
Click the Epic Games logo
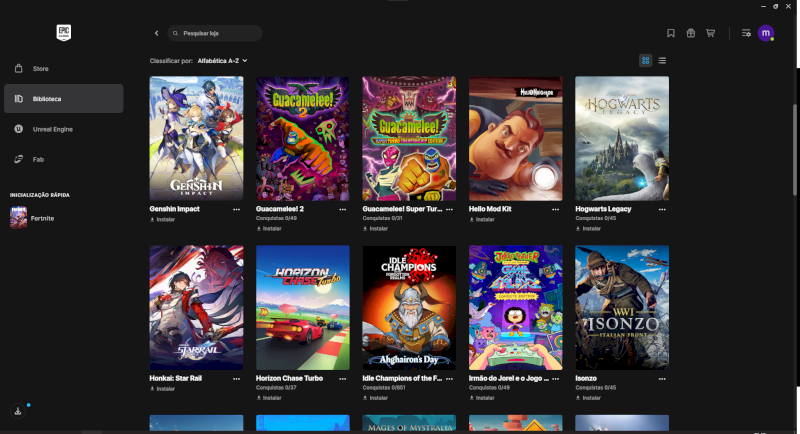coord(64,33)
